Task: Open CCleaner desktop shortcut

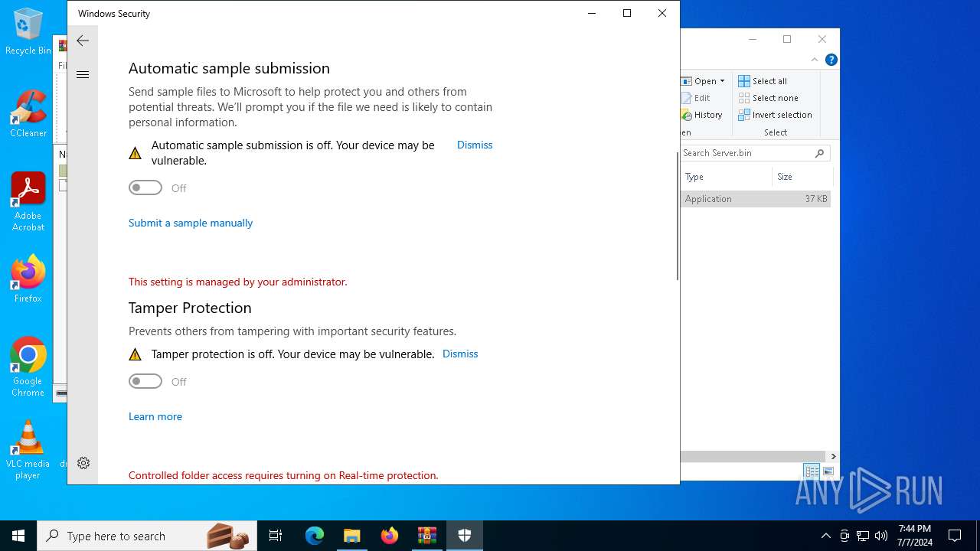Action: tap(28, 114)
